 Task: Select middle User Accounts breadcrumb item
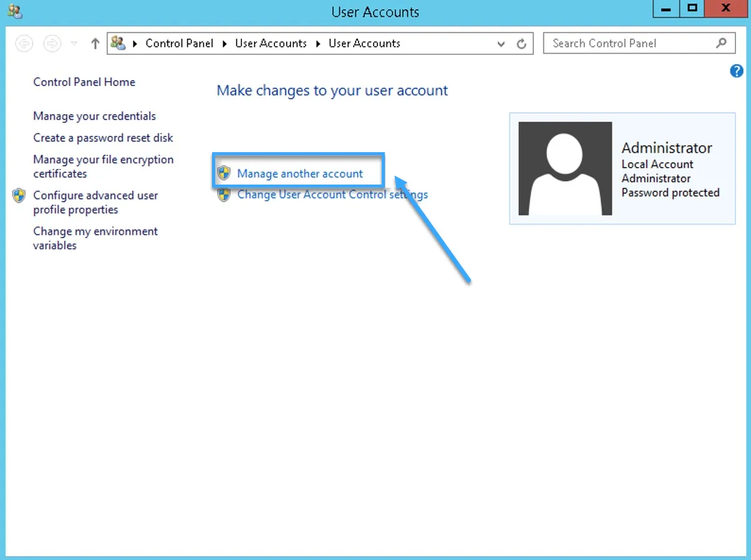pyautogui.click(x=271, y=44)
